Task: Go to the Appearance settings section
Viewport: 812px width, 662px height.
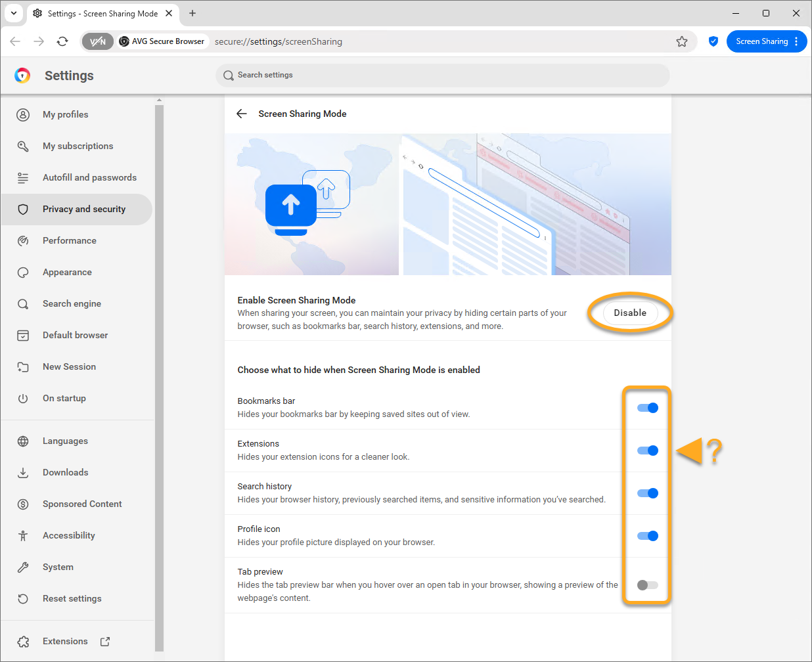Action: 67,273
